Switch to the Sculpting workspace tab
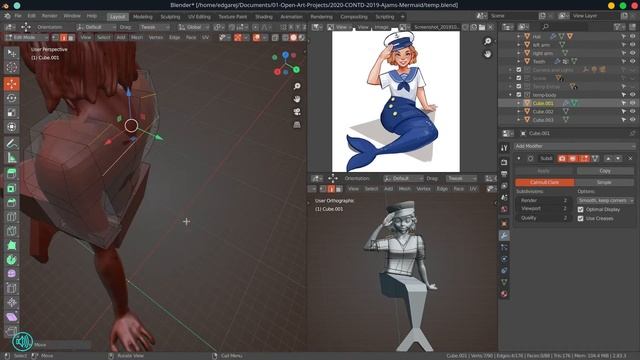The width and height of the screenshot is (640, 360). [170, 17]
